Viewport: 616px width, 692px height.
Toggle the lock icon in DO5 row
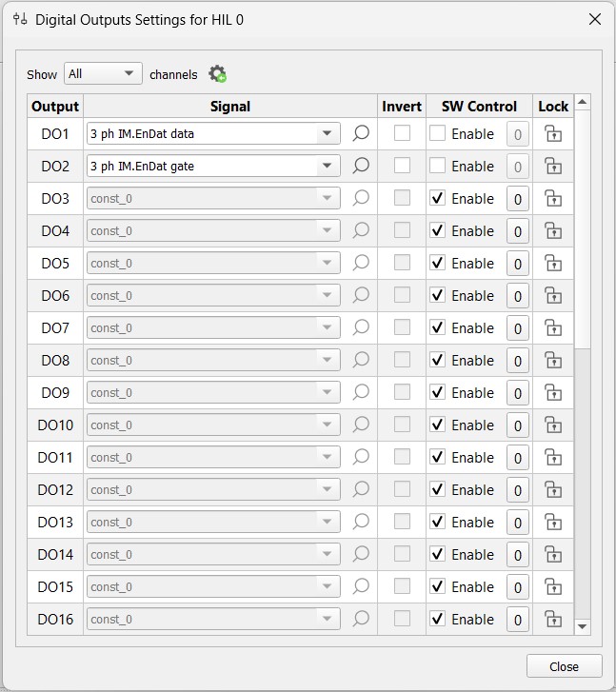click(x=552, y=264)
